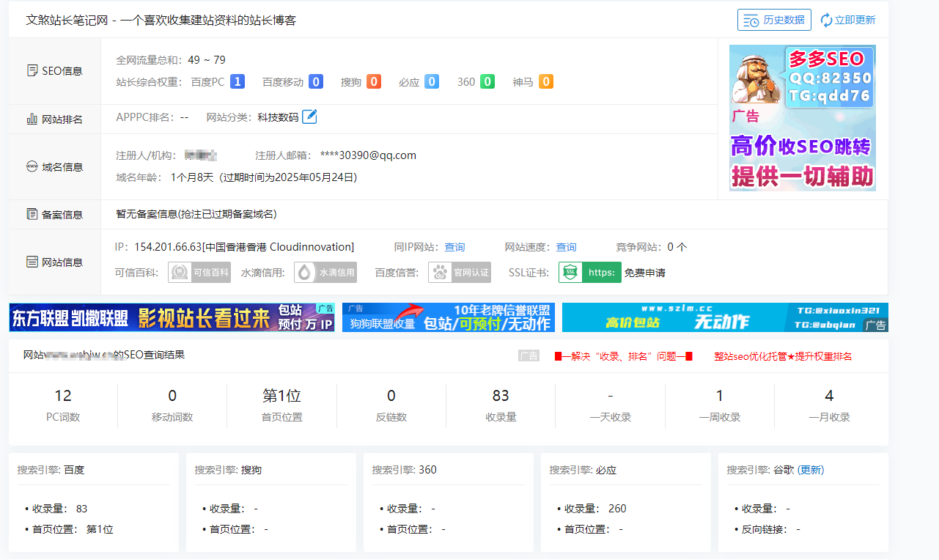The width and height of the screenshot is (939, 560).
Task: Click the 必应 weight badge 0
Action: [432, 81]
